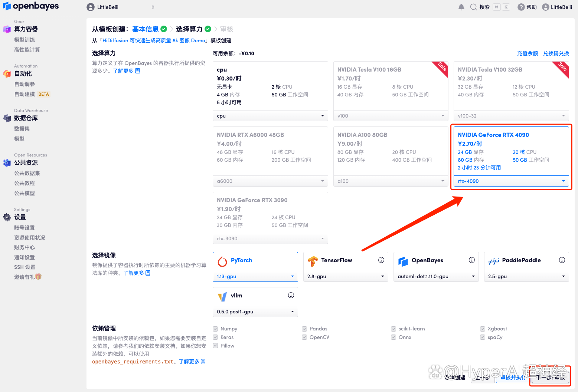Click the 算力容器 Gear icon
This screenshot has width=578, height=392.
coord(7,29)
